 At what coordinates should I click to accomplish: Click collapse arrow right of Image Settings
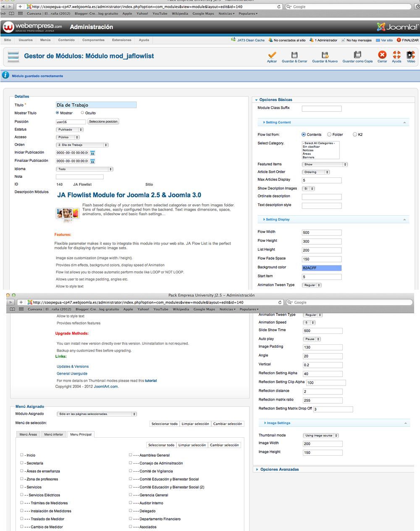[405, 423]
